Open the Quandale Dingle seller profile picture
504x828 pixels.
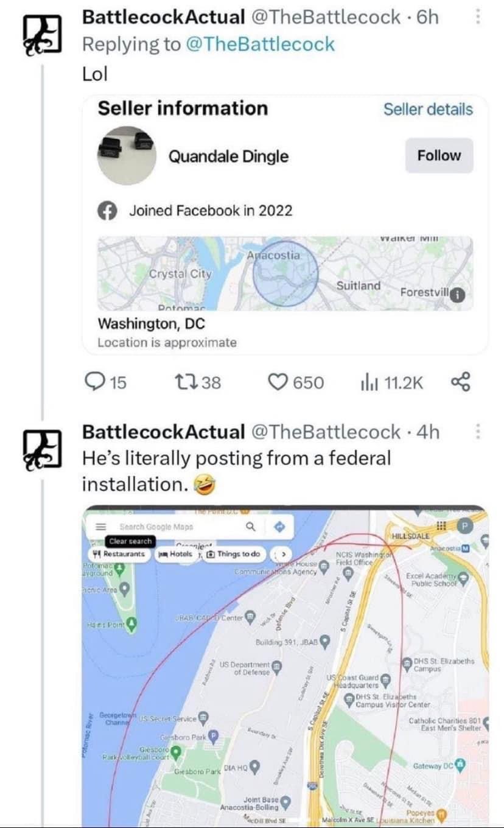pos(127,156)
